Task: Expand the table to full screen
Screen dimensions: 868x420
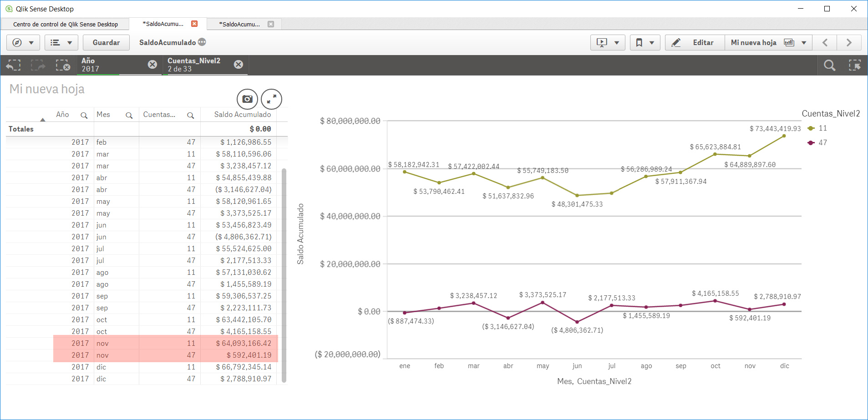Action: coord(271,99)
